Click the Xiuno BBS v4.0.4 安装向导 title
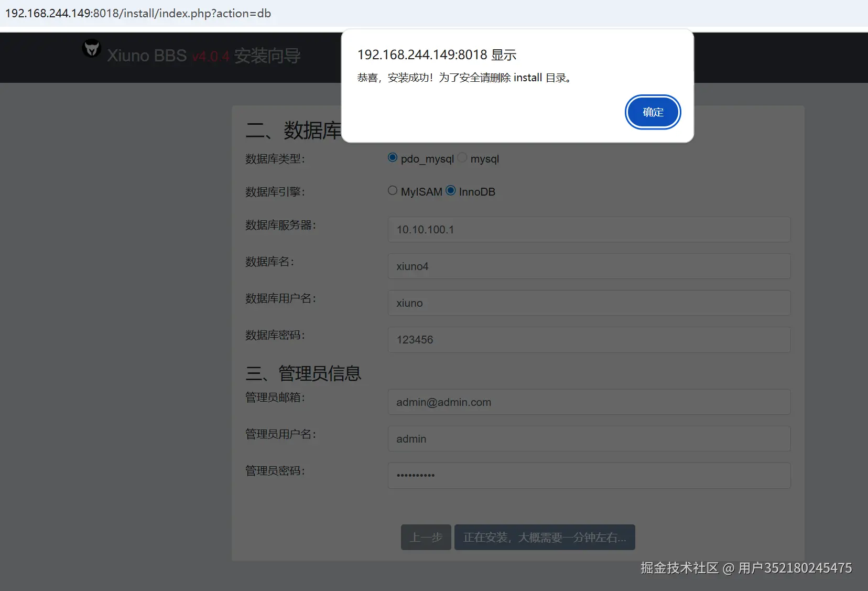Viewport: 868px width, 591px height. point(204,56)
